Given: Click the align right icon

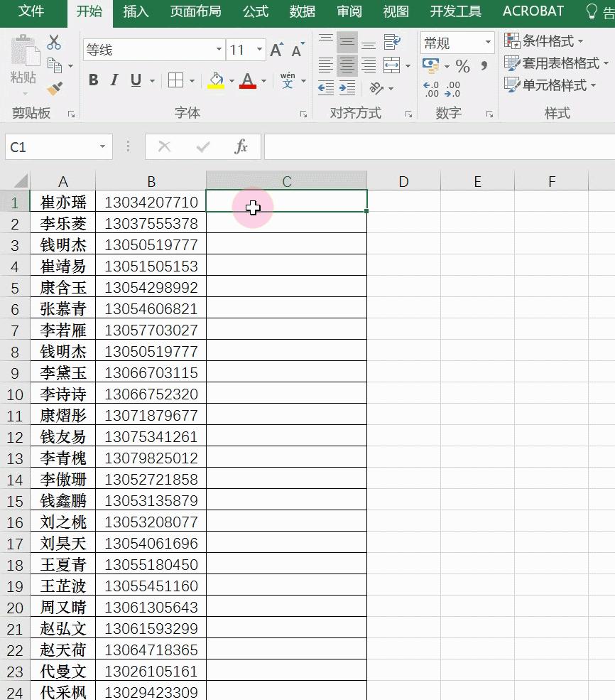Looking at the screenshot, I should coord(369,65).
